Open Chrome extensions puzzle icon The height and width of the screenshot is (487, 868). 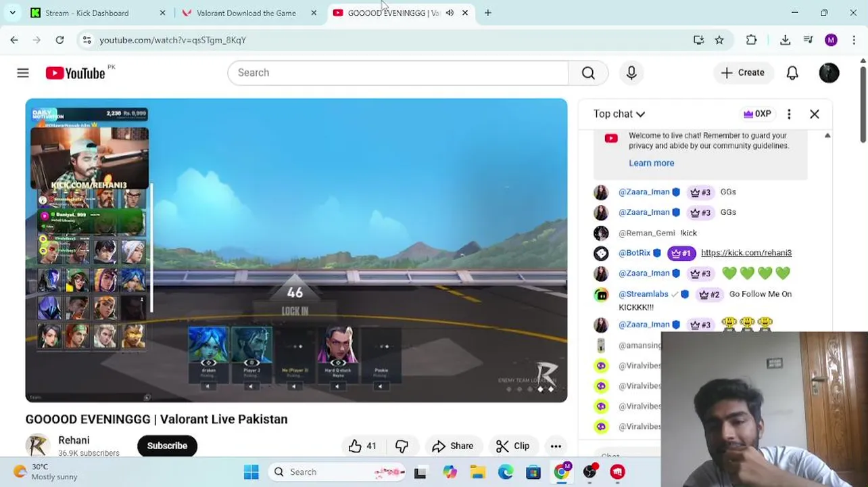(x=751, y=40)
